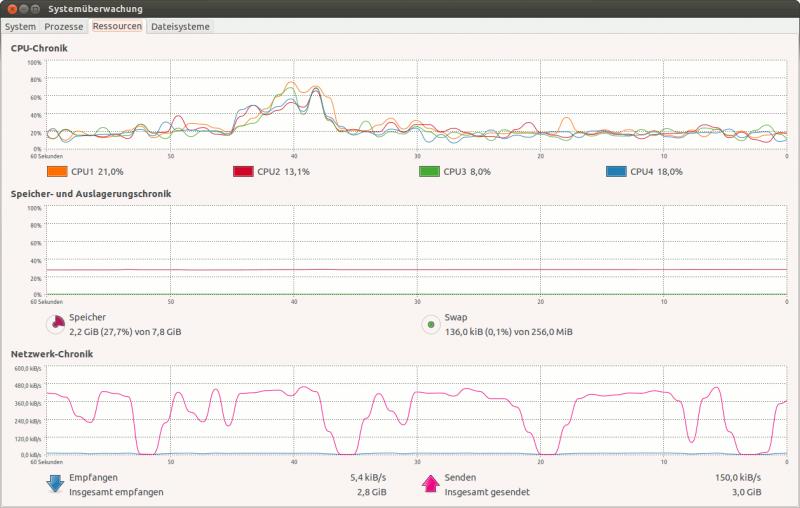Open the Dateisysteme tab
This screenshot has width=800, height=508.
click(x=180, y=27)
